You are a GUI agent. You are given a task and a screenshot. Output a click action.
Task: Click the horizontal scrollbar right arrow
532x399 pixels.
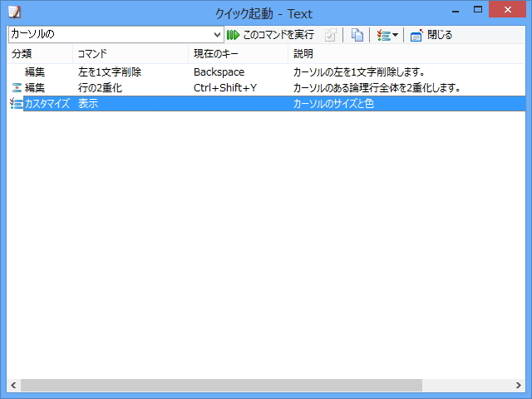(519, 385)
